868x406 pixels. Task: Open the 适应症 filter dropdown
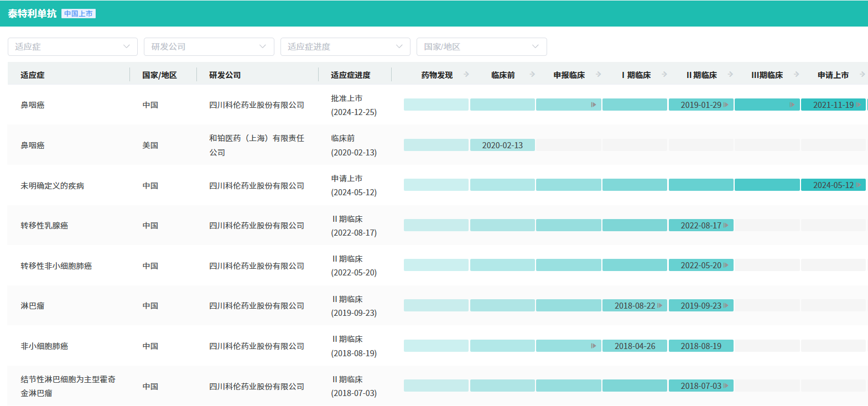pyautogui.click(x=72, y=47)
